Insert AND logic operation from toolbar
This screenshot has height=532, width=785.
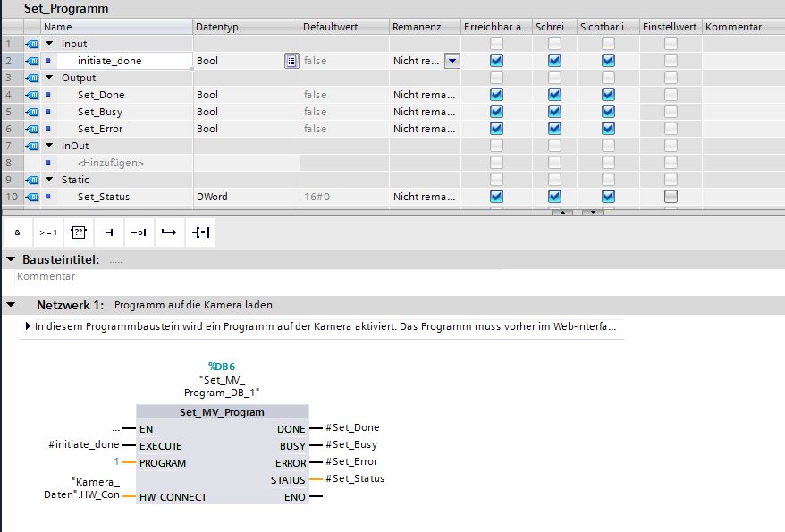coord(17,232)
